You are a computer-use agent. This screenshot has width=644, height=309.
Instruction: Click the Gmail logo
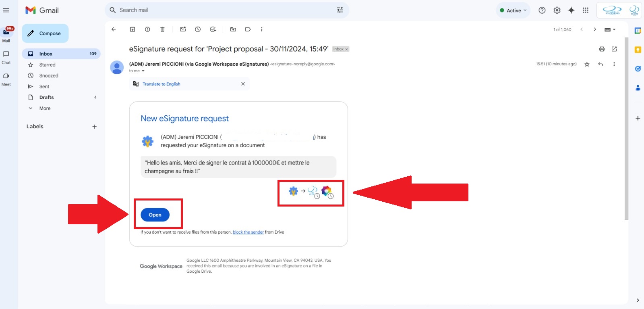click(42, 10)
